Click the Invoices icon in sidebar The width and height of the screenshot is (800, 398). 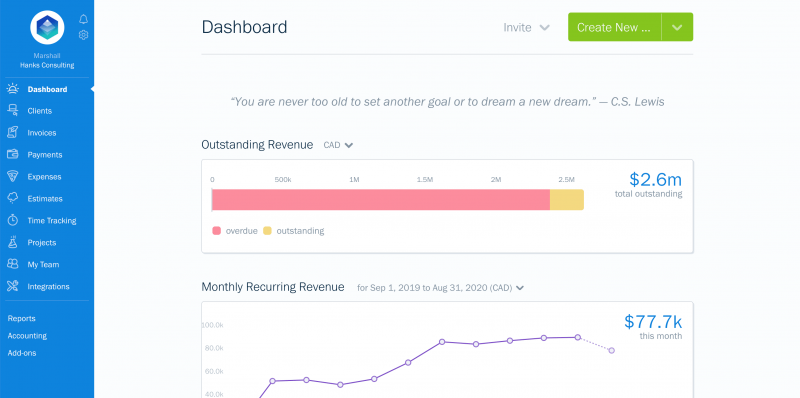[13, 133]
